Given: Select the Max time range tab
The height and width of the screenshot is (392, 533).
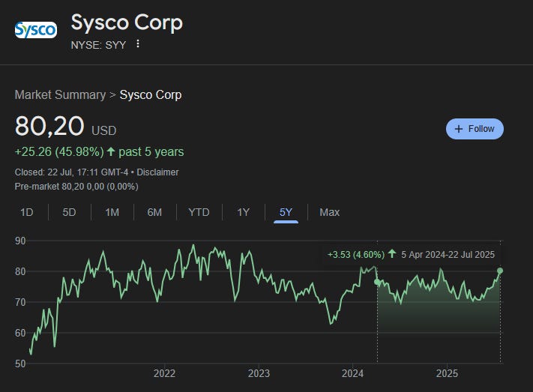Looking at the screenshot, I should coord(329,212).
